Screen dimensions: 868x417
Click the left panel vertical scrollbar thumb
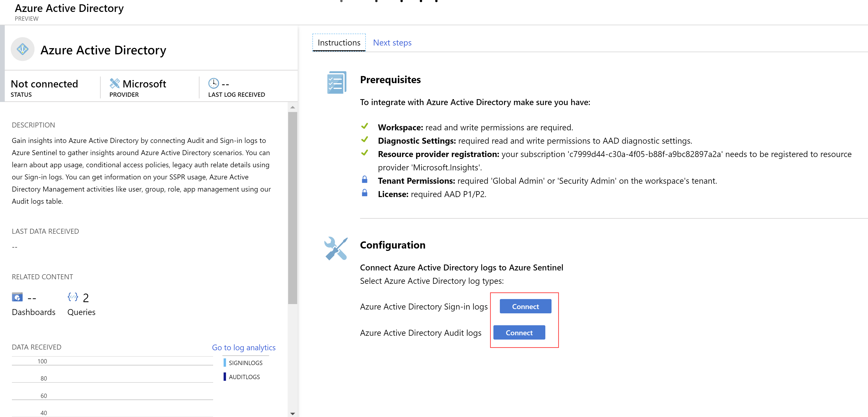tap(292, 208)
